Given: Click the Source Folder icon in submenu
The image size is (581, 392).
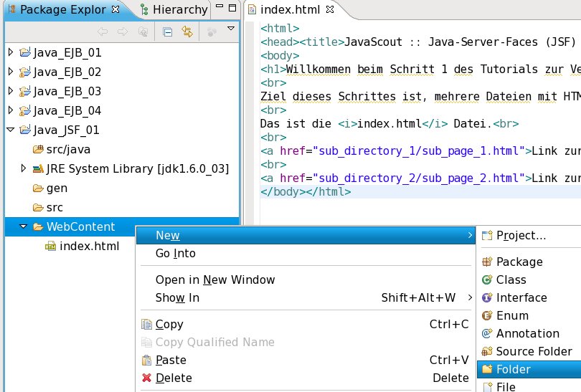Looking at the screenshot, I should 487,352.
